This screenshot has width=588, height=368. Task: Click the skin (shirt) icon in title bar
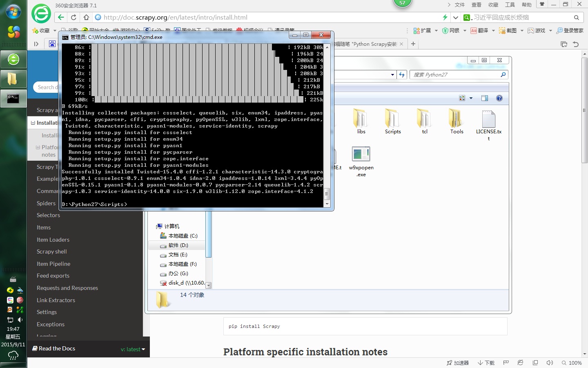pos(542,4)
